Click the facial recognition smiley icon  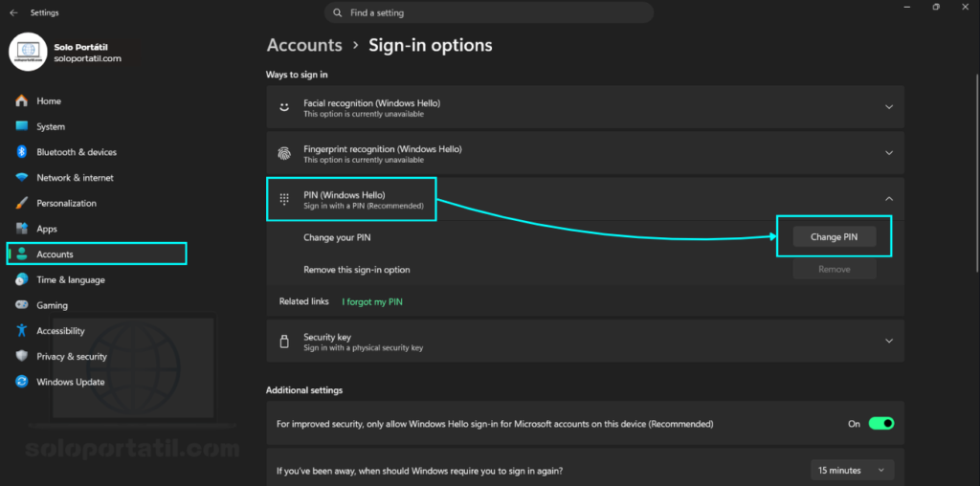click(x=284, y=107)
